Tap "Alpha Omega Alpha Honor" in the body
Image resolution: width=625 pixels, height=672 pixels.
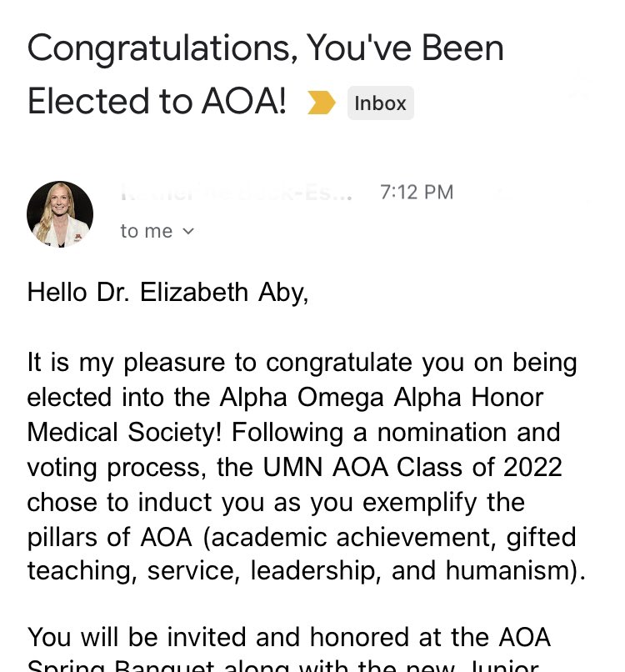tap(382, 398)
